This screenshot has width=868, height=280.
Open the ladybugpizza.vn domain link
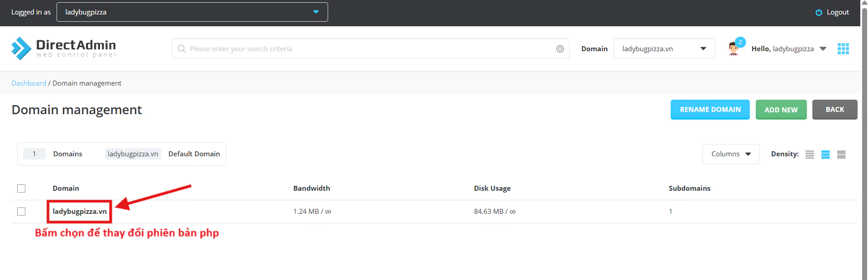[x=80, y=212]
